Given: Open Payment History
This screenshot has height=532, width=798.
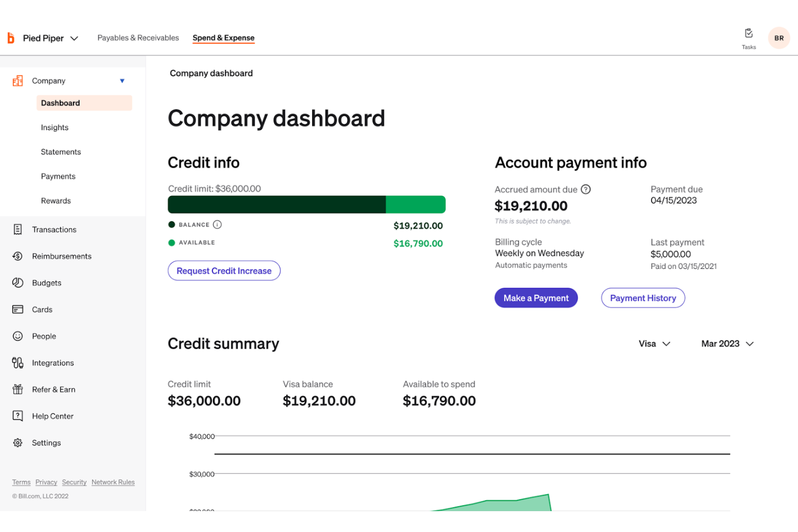Looking at the screenshot, I should click(643, 298).
